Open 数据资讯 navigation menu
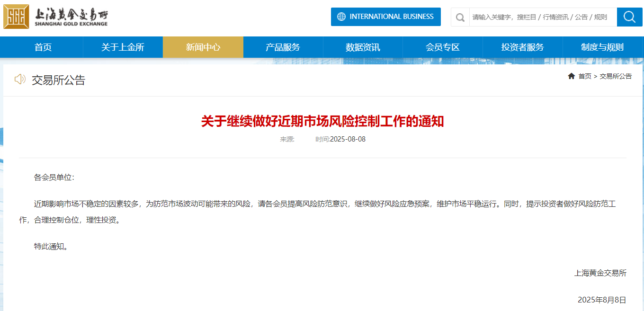 [x=363, y=47]
